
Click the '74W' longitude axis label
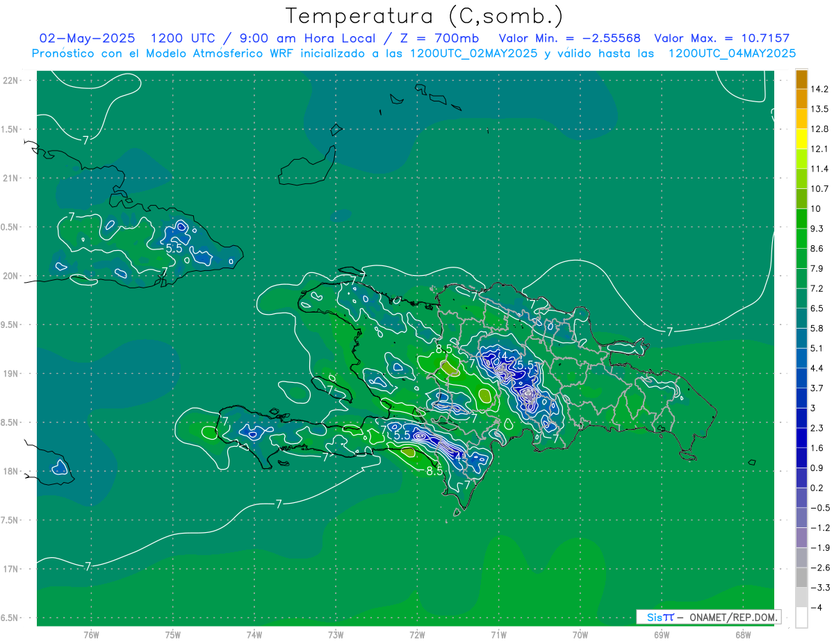tap(254, 634)
